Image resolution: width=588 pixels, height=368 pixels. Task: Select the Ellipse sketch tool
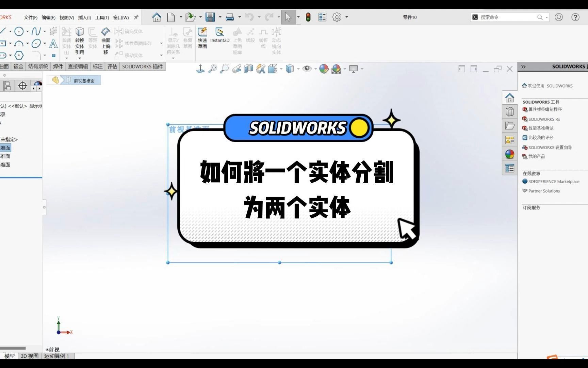(36, 43)
